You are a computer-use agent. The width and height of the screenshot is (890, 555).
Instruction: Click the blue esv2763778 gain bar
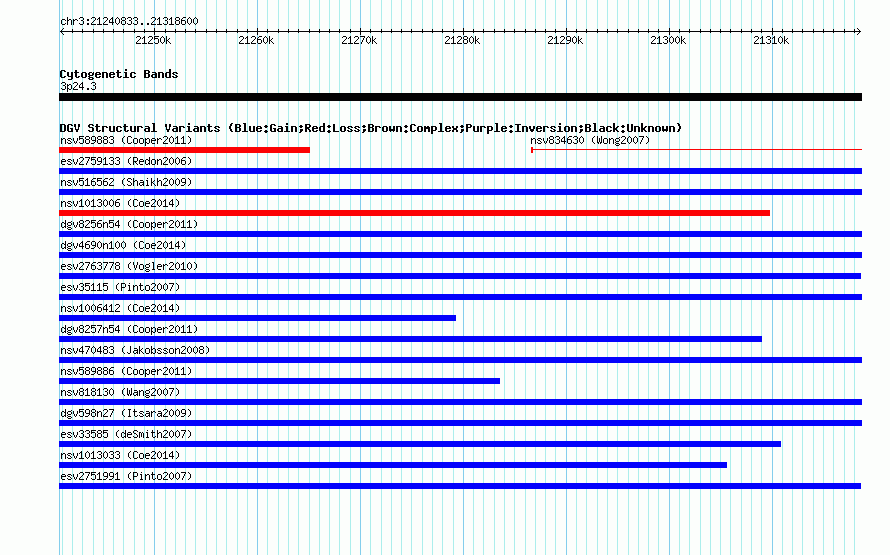pos(460,276)
